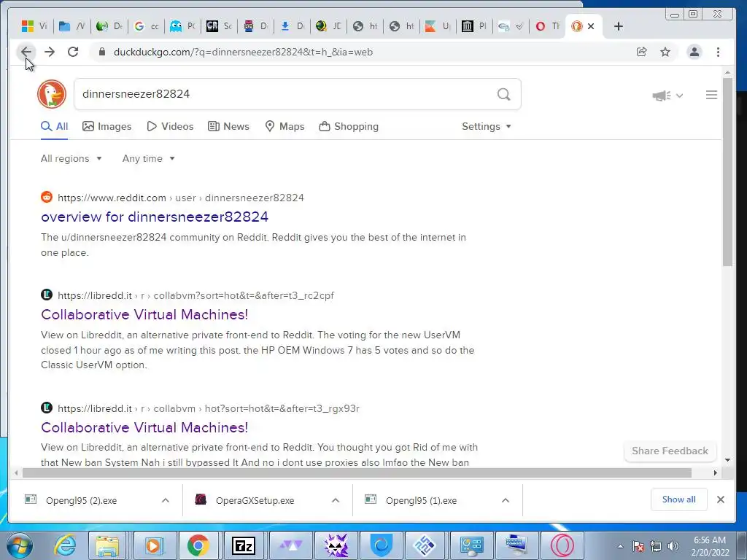Open the Windows Start menu
This screenshot has height=560, width=747.
pyautogui.click(x=19, y=545)
